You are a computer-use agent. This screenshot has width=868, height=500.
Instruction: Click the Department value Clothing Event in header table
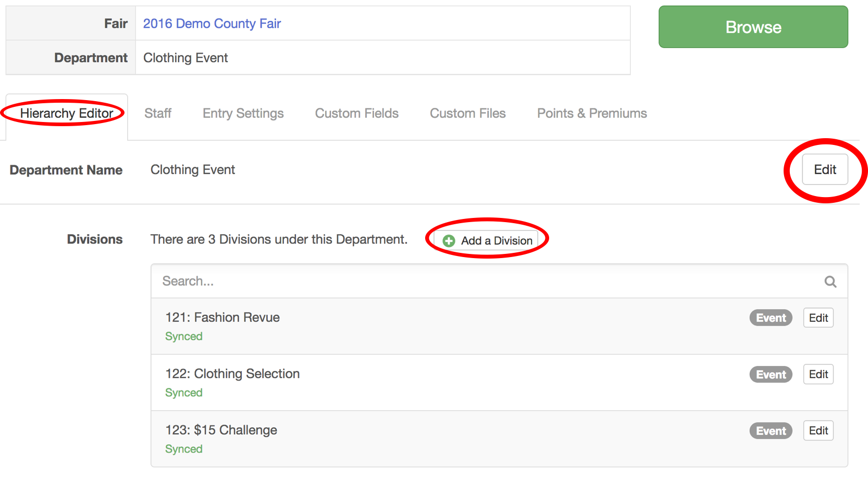[x=185, y=58]
